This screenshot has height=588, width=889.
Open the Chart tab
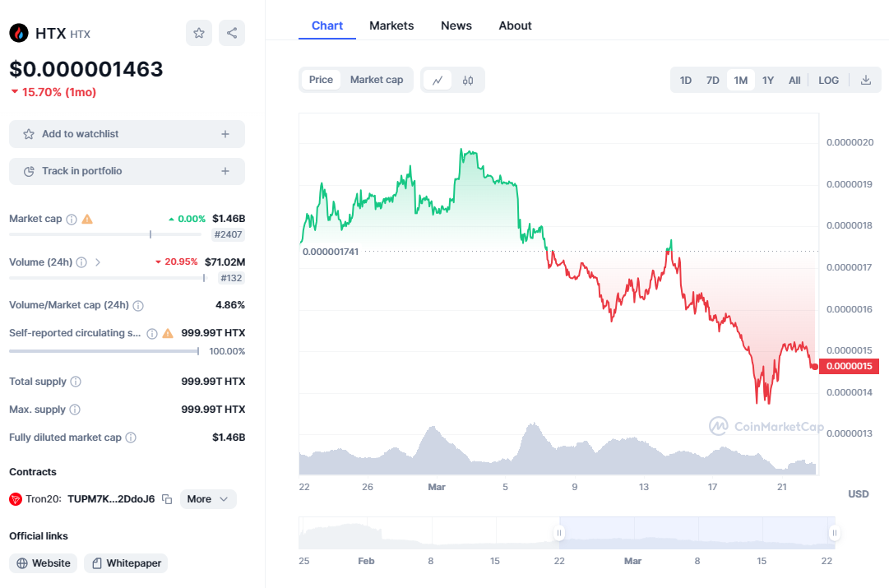click(x=327, y=25)
